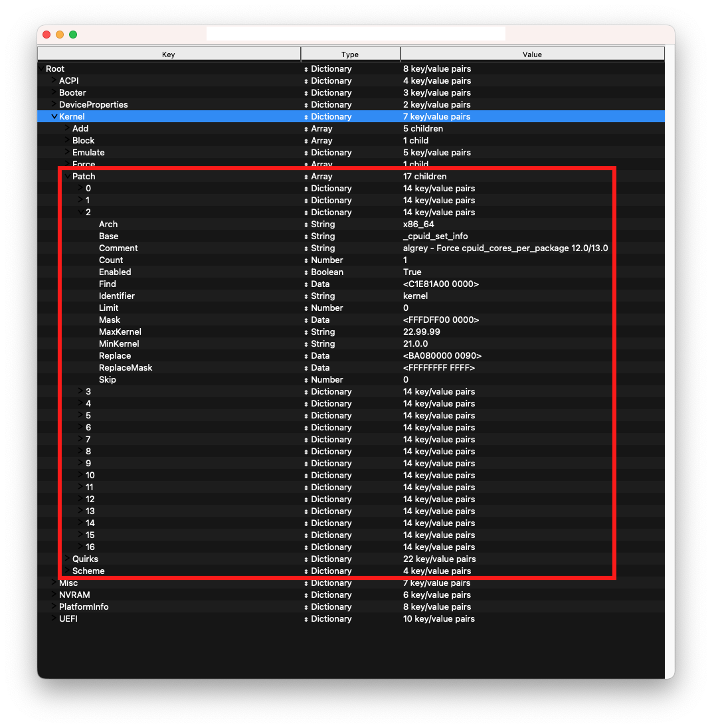Collapse patch entry 2
This screenshot has height=728, width=712.
[x=80, y=212]
